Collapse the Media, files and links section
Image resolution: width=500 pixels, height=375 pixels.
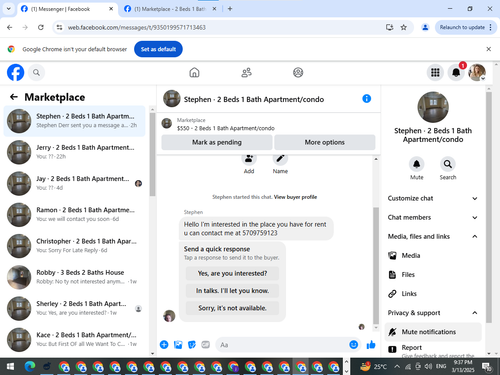pos(433,236)
